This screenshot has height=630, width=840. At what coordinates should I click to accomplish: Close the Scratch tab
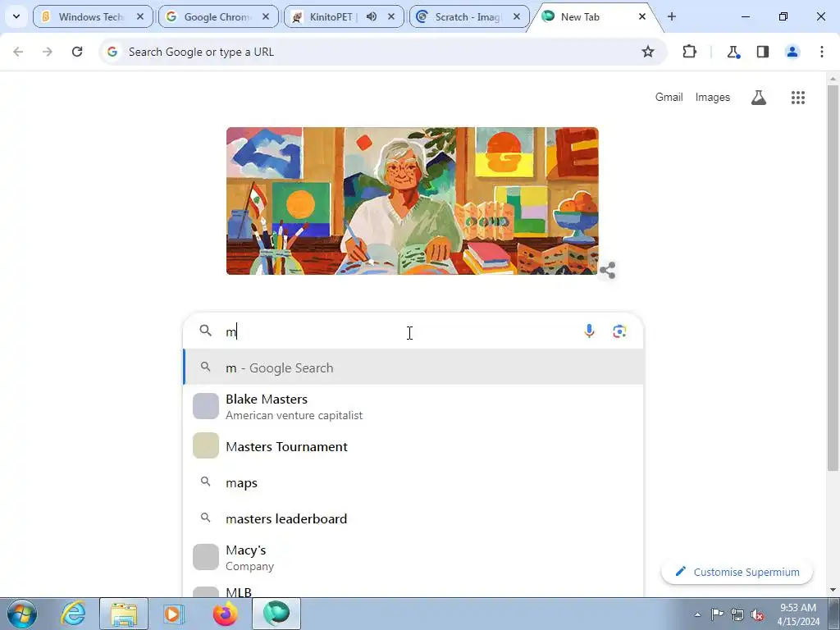tap(517, 16)
